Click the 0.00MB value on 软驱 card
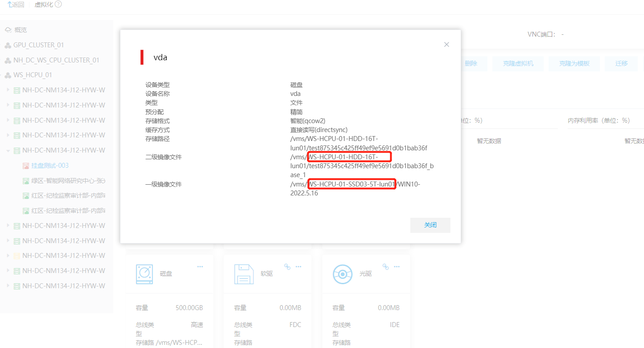The image size is (644, 348). click(290, 308)
